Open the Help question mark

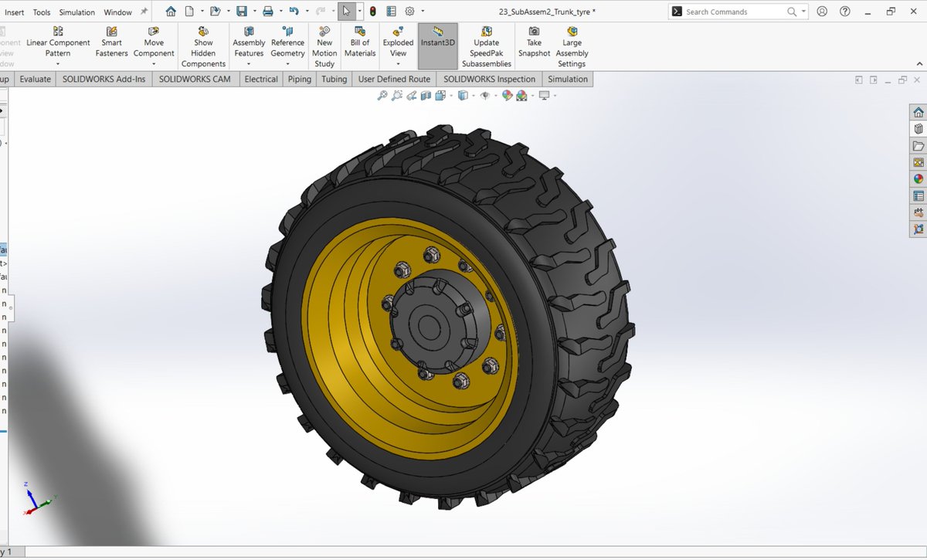(x=844, y=12)
